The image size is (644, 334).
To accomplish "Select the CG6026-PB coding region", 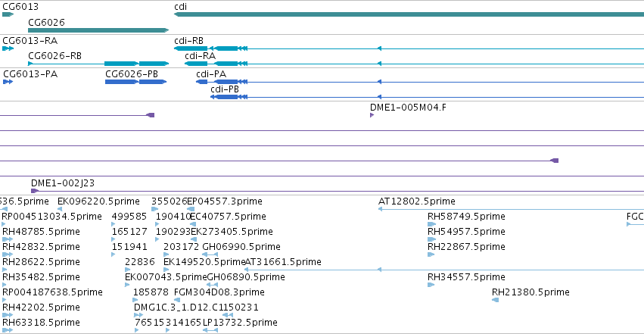I will point(135,82).
